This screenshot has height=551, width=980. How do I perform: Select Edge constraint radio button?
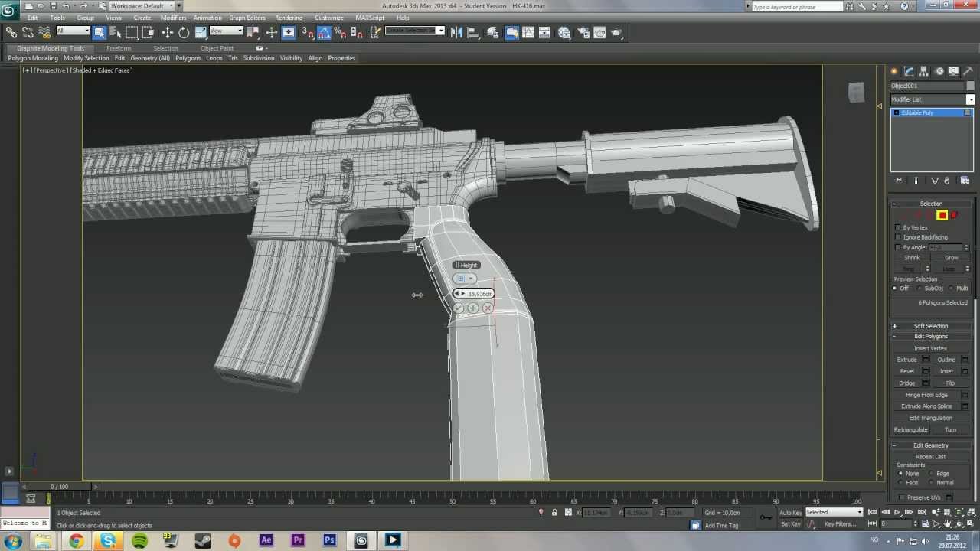click(931, 474)
